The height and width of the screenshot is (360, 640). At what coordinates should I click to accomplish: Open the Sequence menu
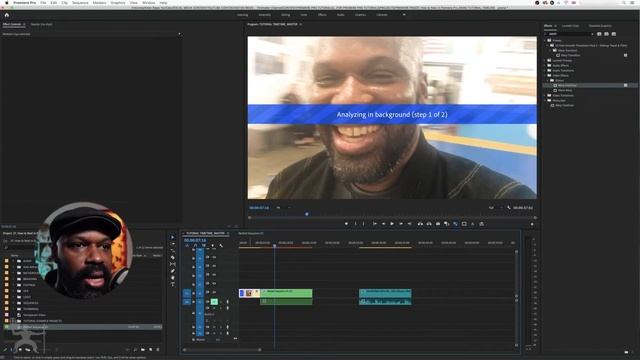click(80, 3)
